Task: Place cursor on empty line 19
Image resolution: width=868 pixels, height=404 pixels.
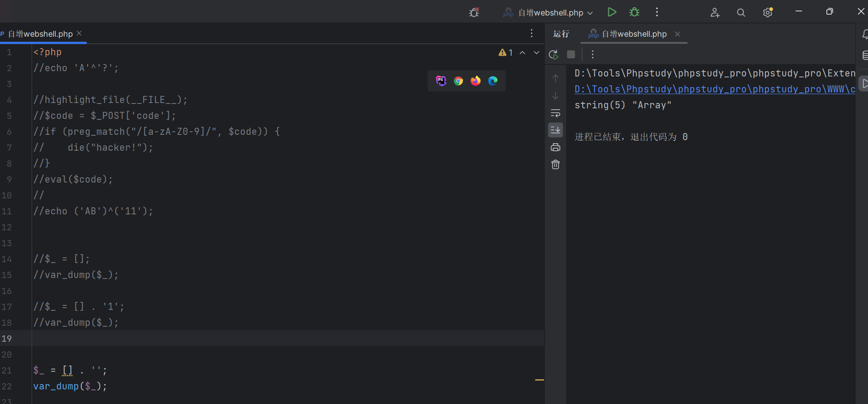Action: point(287,338)
